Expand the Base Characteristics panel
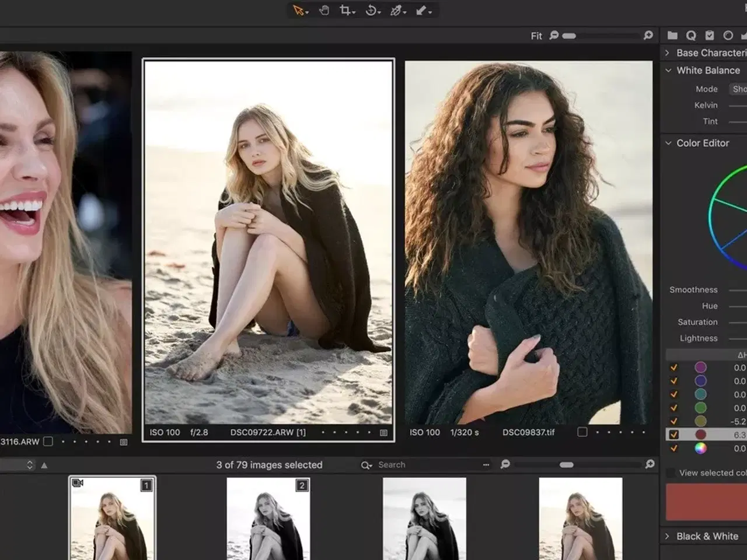The width and height of the screenshot is (747, 560). [667, 52]
